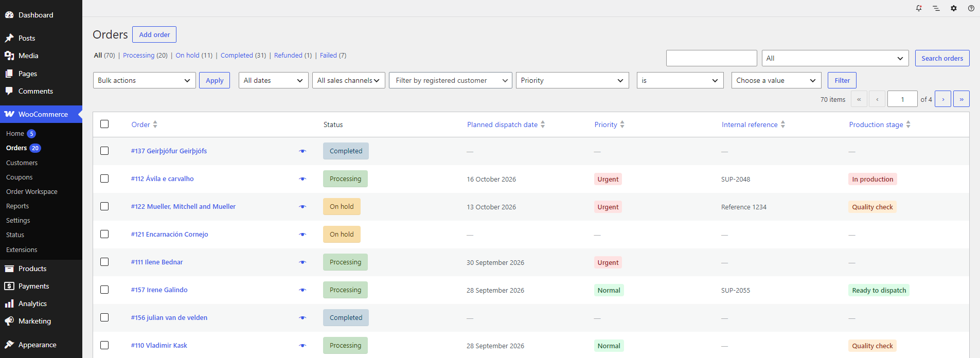This screenshot has height=358, width=980.
Task: Select checkbox for order #111
Action: coord(104,262)
